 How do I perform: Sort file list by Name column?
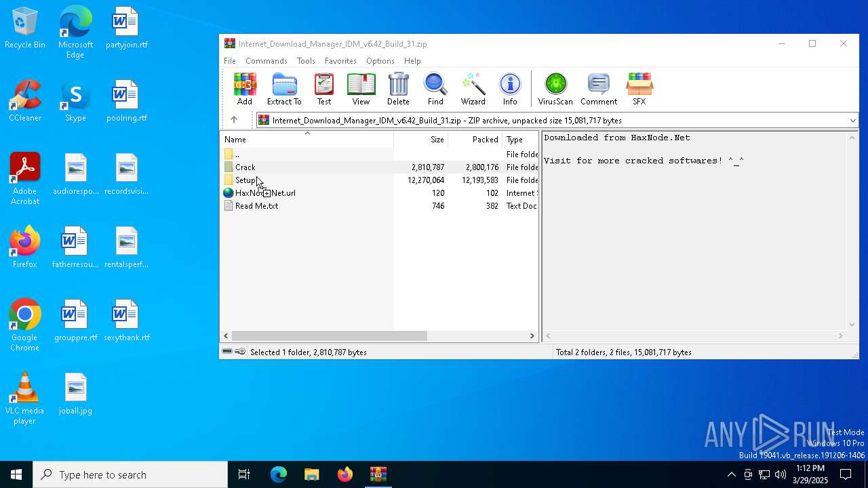tap(307, 139)
